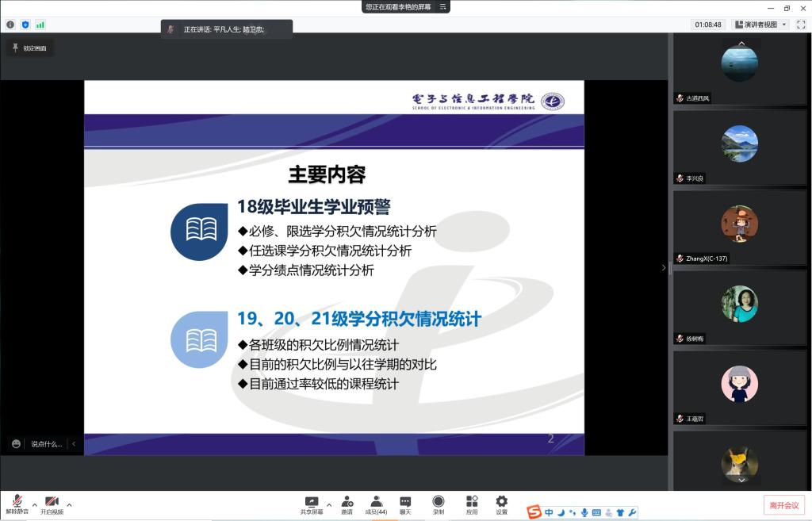
Task: Click the 说点什么 chat input field
Action: point(46,444)
